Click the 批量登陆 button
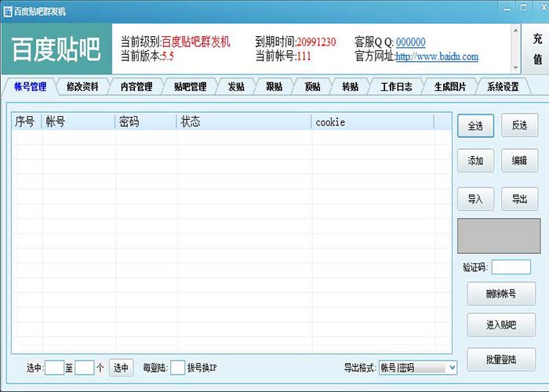This screenshot has height=392, width=549. [x=501, y=359]
